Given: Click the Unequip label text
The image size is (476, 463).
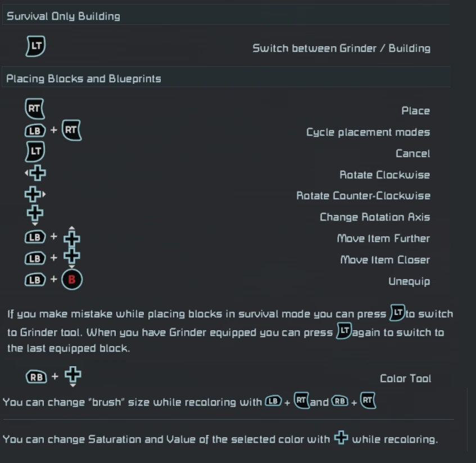Looking at the screenshot, I should tap(409, 281).
